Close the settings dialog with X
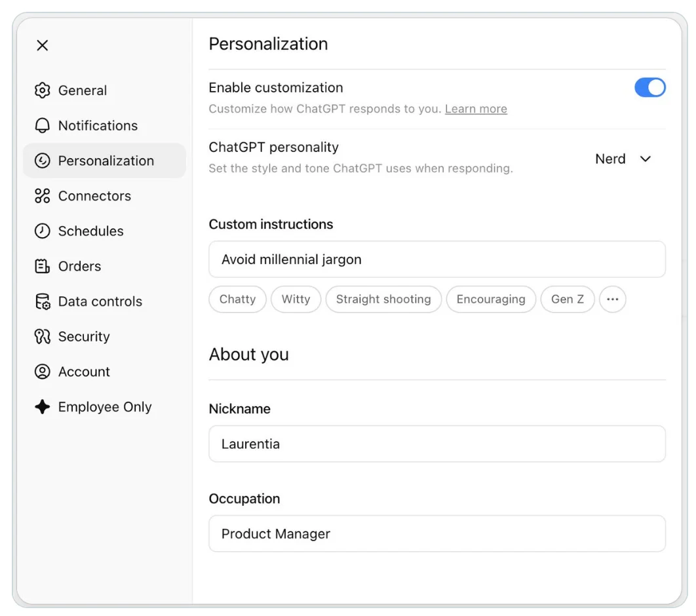Viewport: 696px width, 616px height. coord(43,45)
